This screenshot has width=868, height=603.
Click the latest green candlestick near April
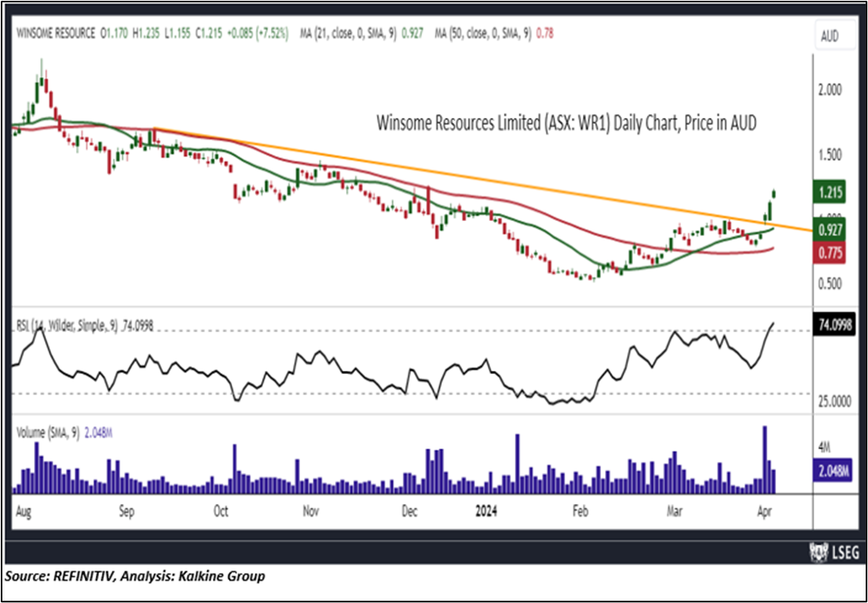point(773,195)
